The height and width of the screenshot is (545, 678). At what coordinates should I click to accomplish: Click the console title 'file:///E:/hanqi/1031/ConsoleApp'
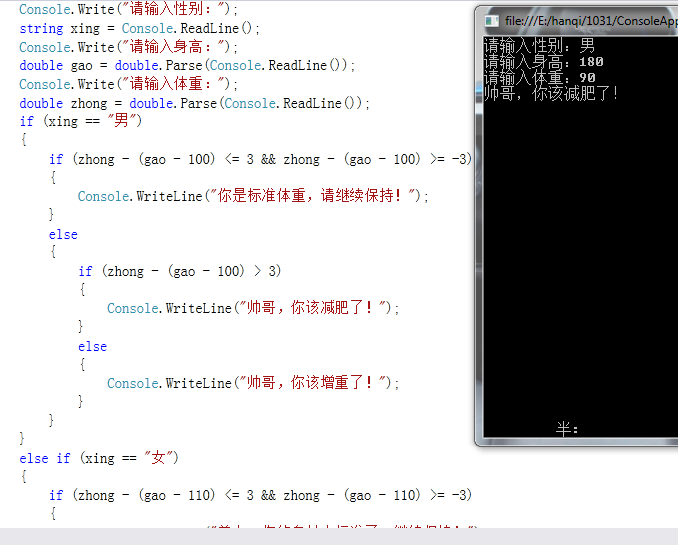[591, 21]
